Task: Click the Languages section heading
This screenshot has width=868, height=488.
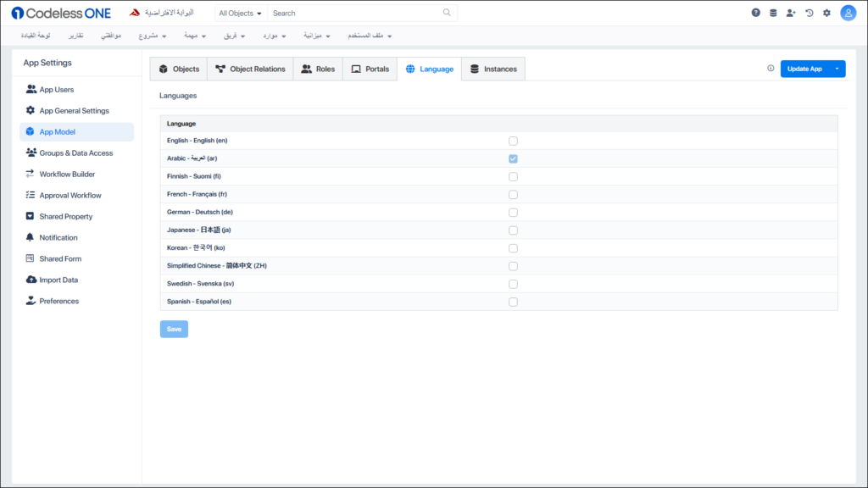Action: click(178, 96)
